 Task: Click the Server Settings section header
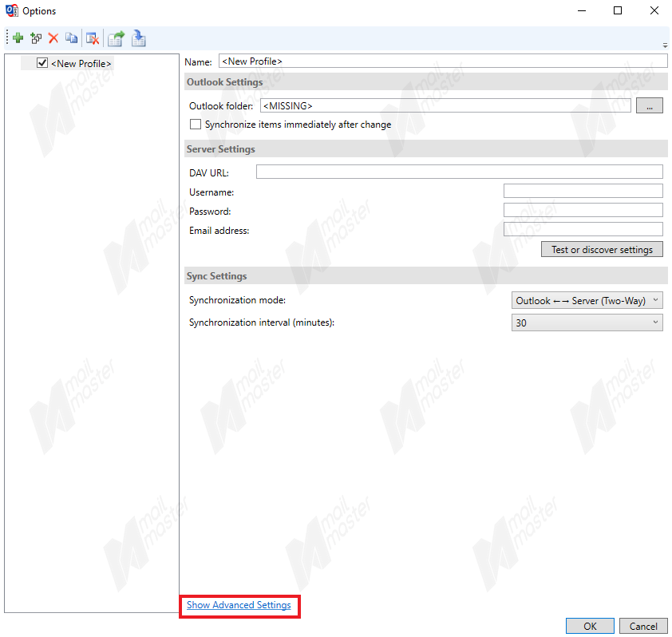426,148
